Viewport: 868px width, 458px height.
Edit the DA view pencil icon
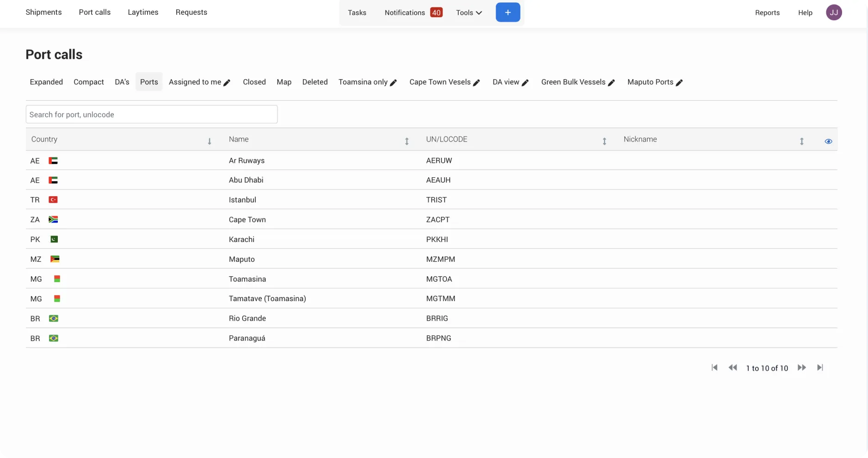525,83
